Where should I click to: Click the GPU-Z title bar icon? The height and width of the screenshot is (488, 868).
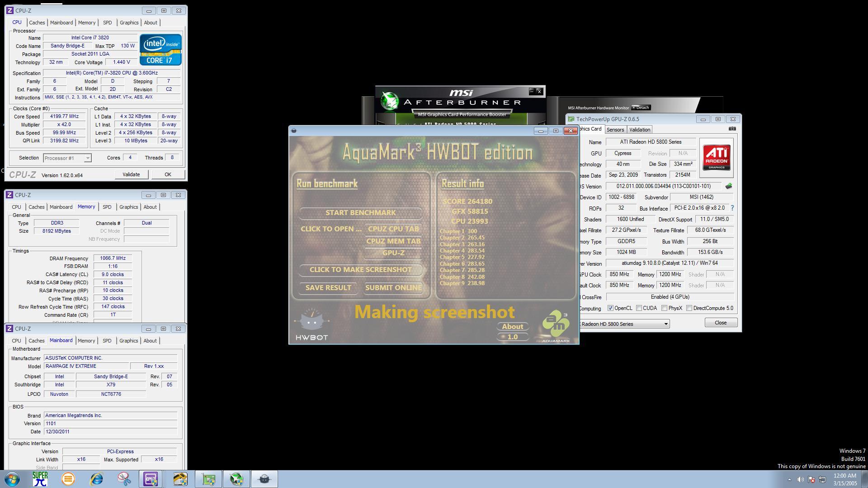(571, 119)
